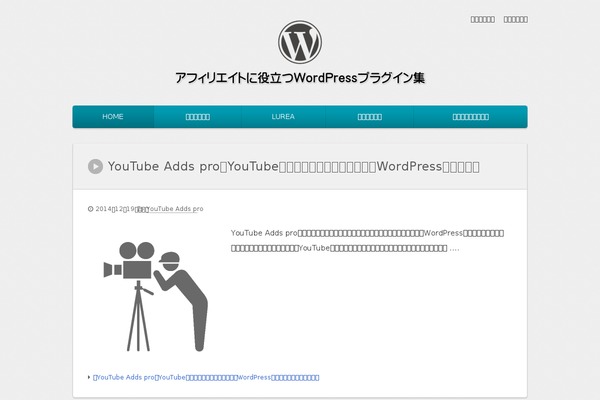The width and height of the screenshot is (600, 400).
Task: Click the cameraman thumbnail image
Action: (156, 296)
